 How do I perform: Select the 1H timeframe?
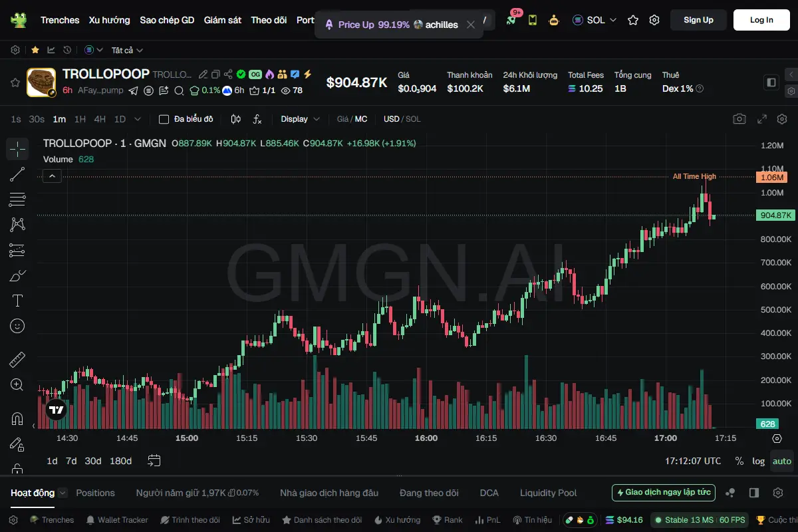[80, 119]
